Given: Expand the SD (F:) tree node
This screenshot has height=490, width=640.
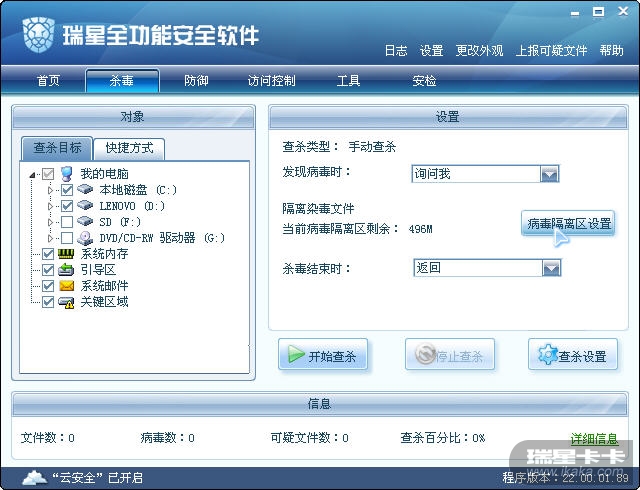Looking at the screenshot, I should click(x=50, y=222).
